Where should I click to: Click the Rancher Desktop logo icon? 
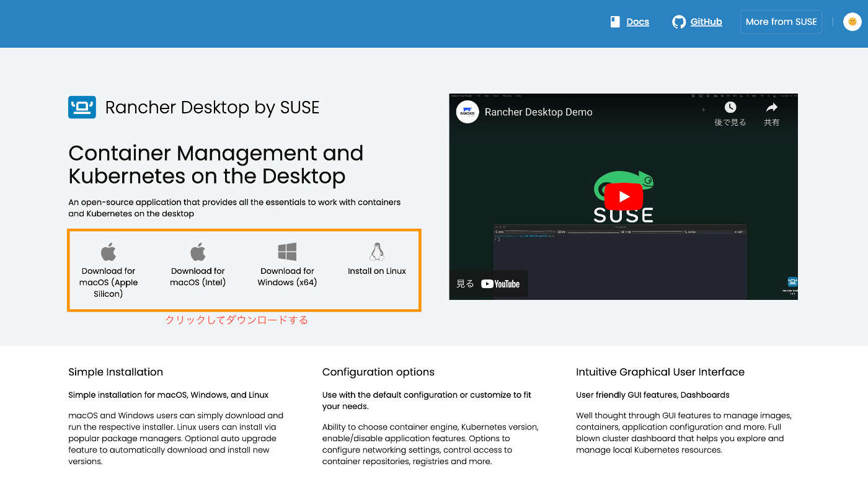click(x=82, y=107)
